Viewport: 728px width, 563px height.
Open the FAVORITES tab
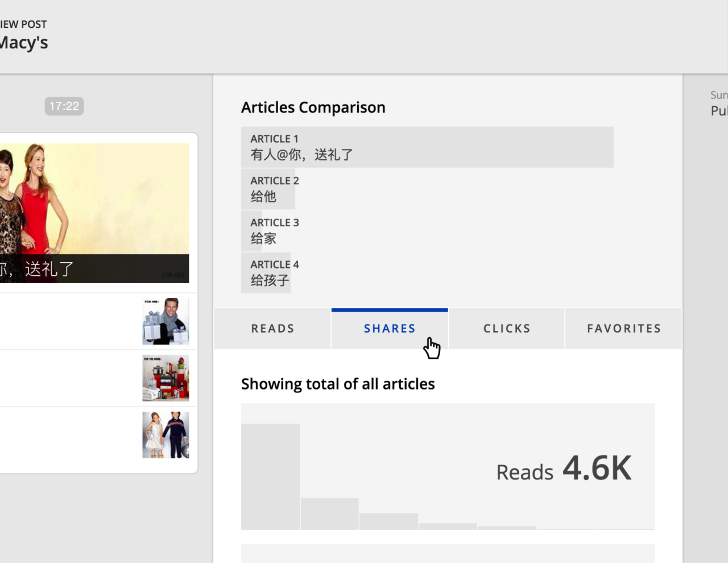tap(624, 329)
